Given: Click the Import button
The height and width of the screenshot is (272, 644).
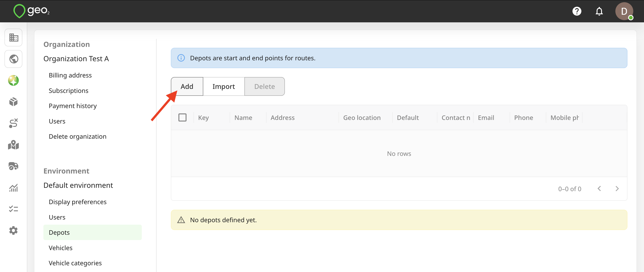Looking at the screenshot, I should (x=224, y=86).
